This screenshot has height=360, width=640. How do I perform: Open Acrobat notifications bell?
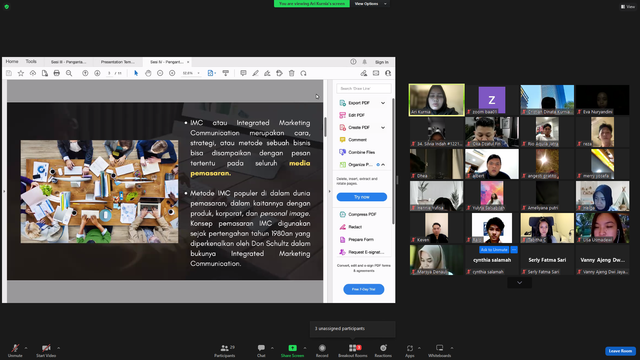[x=364, y=62]
